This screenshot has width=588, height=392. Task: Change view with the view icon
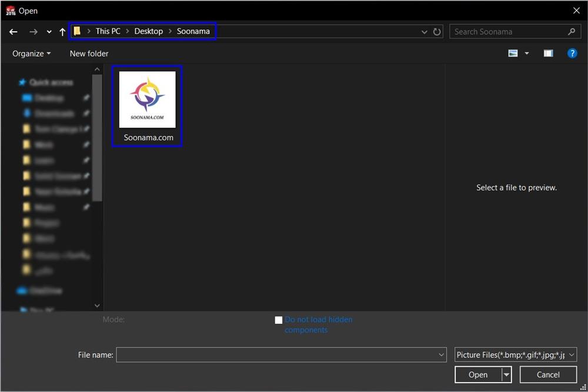tap(513, 54)
